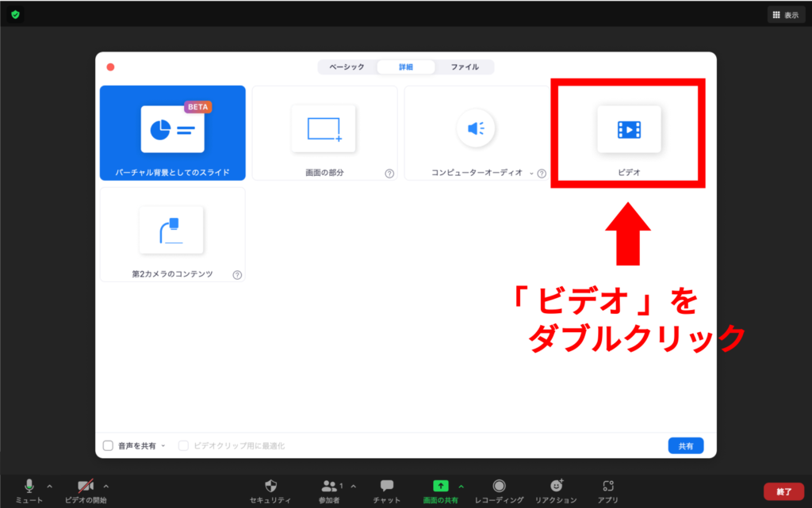Screen dimensions: 812x508
Task: Select the ビデオ film icon option
Action: pyautogui.click(x=629, y=133)
